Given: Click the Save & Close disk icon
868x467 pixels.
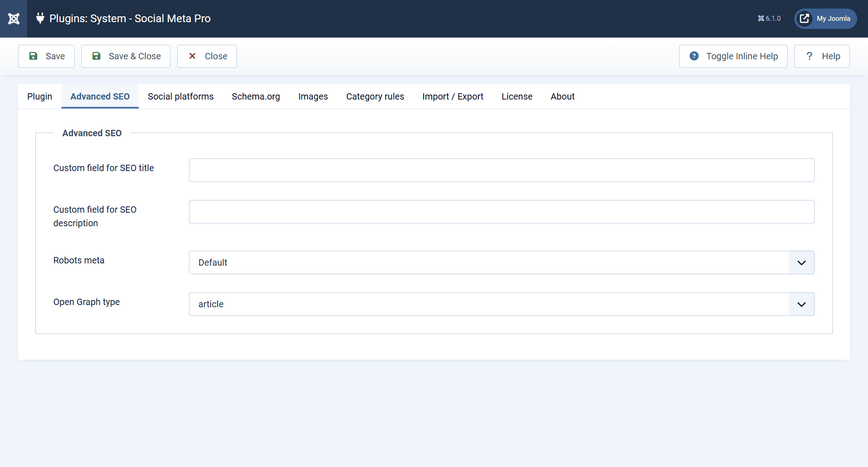Looking at the screenshot, I should pyautogui.click(x=96, y=56).
